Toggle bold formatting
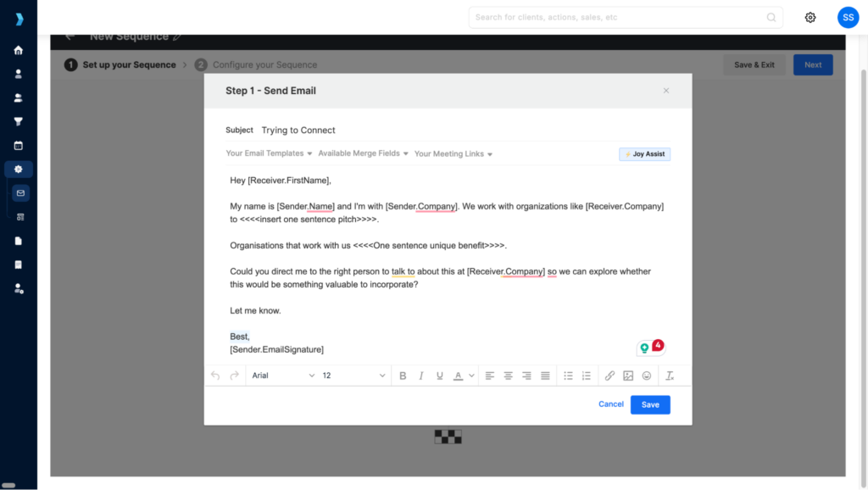Image resolution: width=868 pixels, height=490 pixels. tap(403, 376)
